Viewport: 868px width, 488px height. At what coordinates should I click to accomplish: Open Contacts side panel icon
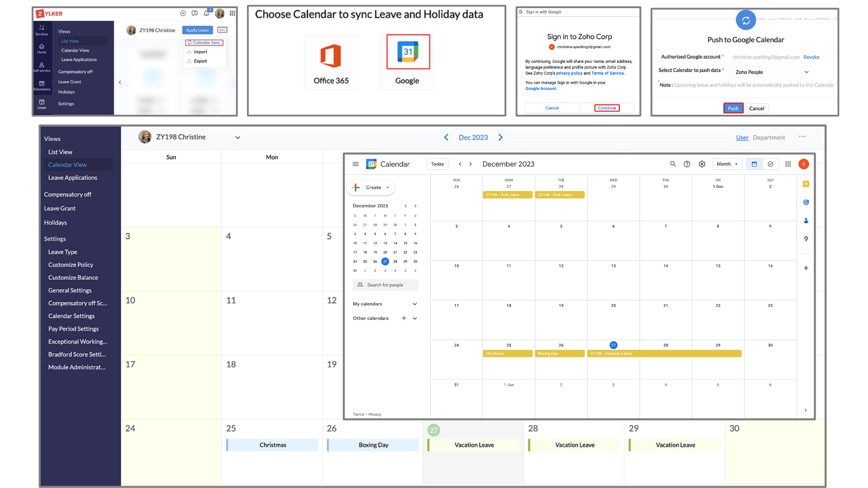pyautogui.click(x=806, y=221)
